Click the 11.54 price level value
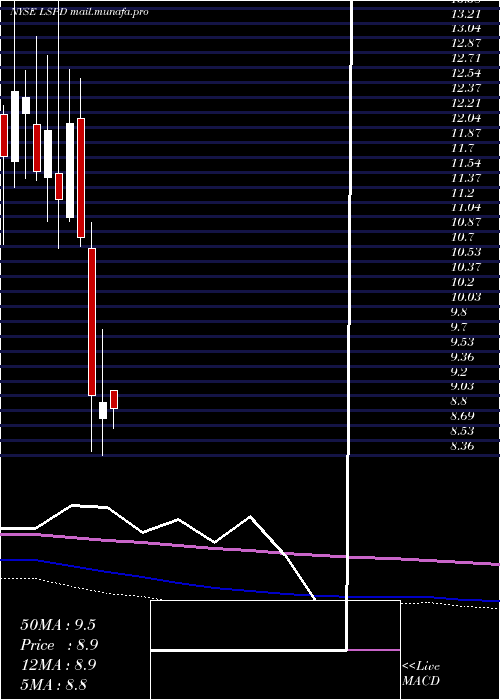This screenshot has width=500, height=700. (x=466, y=163)
